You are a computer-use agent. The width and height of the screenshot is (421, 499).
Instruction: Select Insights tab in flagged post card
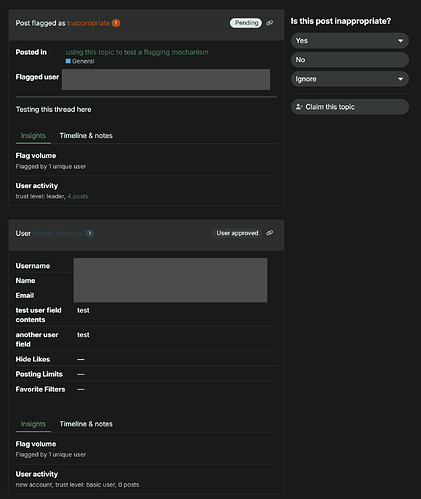click(x=33, y=136)
